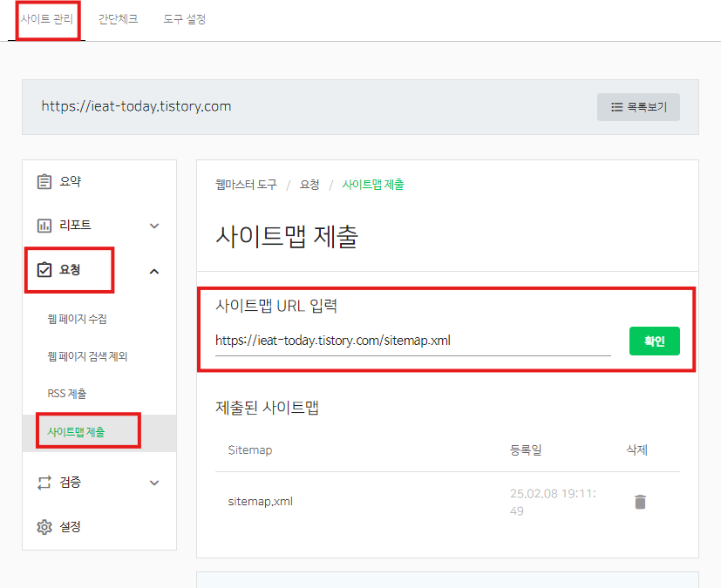
Task: Select the registration date 25.02.08 19:11:49
Action: [x=553, y=502]
